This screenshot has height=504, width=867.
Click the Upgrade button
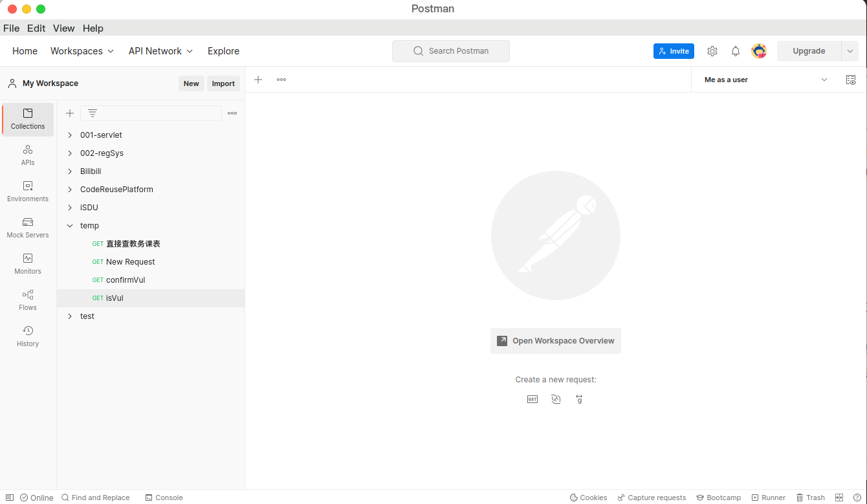(x=809, y=51)
